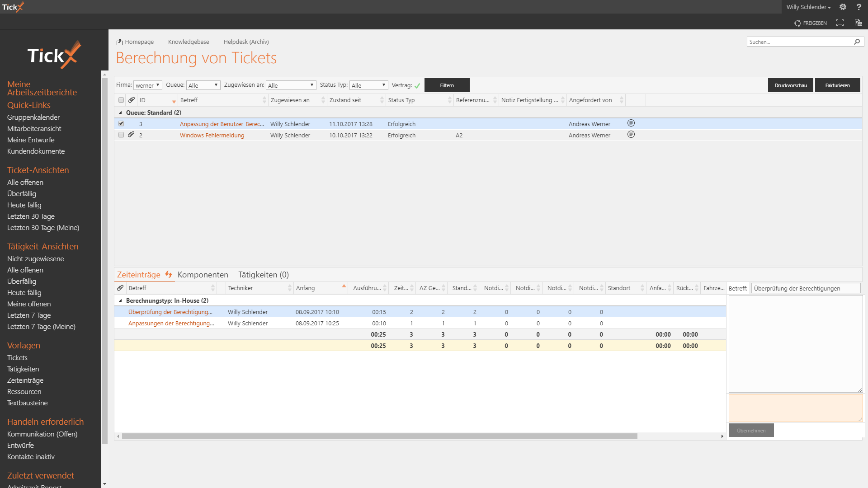Open ticket Anpassung der Benutzer-Berec... link
Image resolution: width=868 pixels, height=488 pixels.
tap(222, 124)
